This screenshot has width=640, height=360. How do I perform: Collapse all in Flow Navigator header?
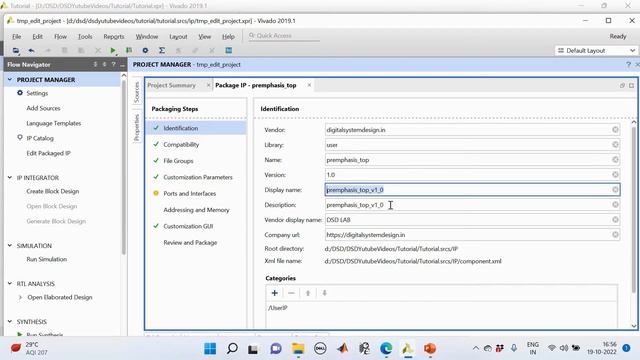pyautogui.click(x=95, y=64)
